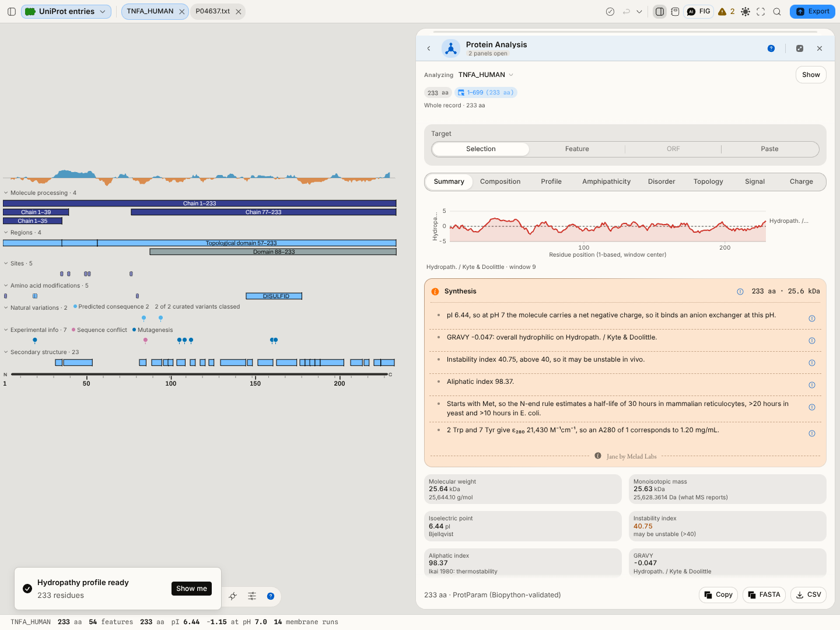Close the TNFA_HUMAN tab

click(182, 12)
